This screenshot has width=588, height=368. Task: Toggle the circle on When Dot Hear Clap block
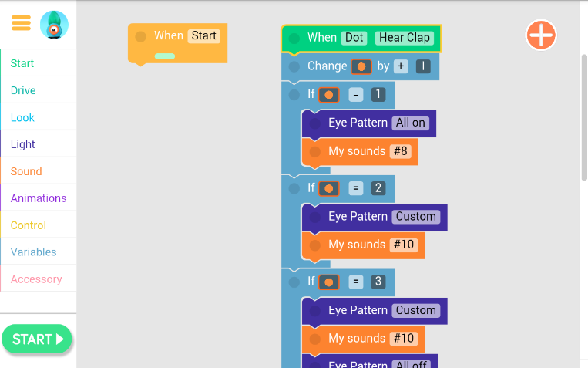point(294,39)
